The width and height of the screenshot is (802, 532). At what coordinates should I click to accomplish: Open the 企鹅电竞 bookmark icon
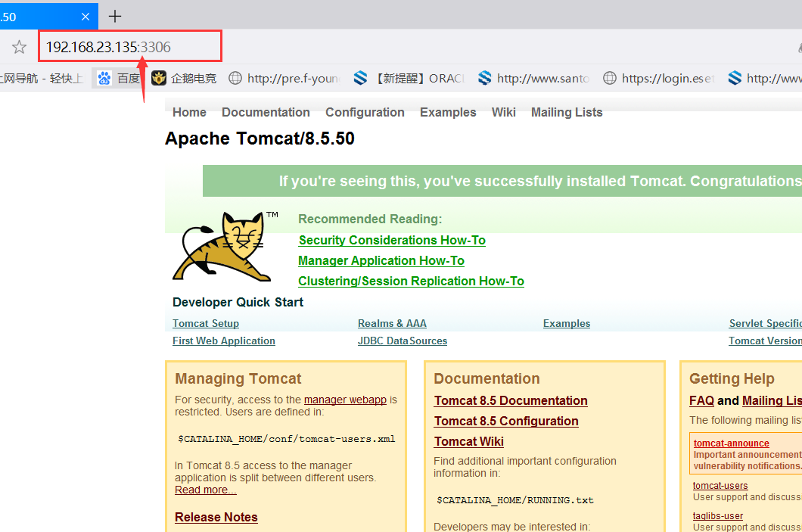[159, 78]
